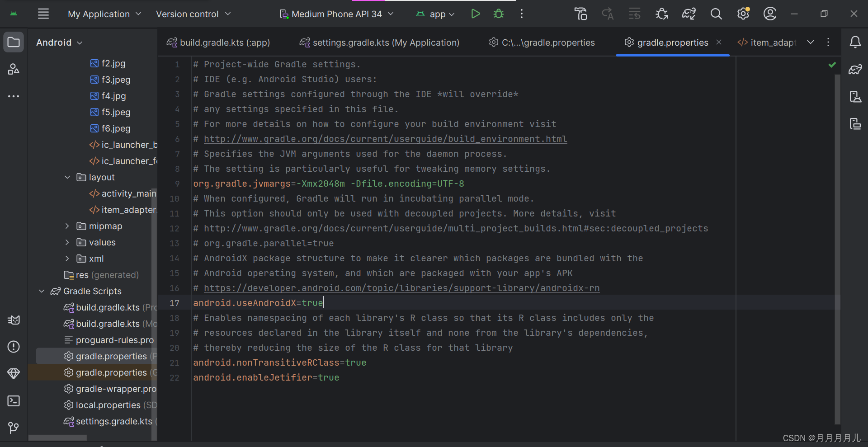Open Search Everywhere with the magnifier icon
This screenshot has height=447, width=868.
[716, 14]
